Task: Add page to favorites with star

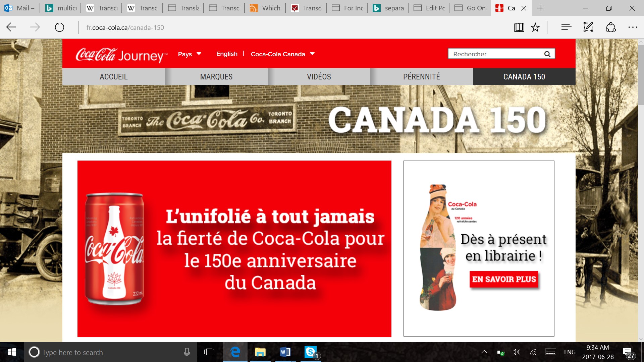Action: [x=535, y=27]
